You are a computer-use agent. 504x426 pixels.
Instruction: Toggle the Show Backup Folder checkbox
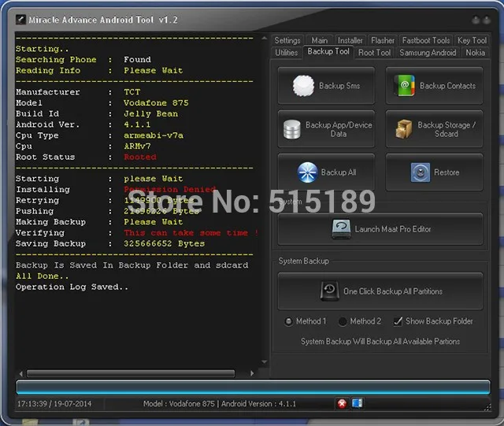[398, 321]
